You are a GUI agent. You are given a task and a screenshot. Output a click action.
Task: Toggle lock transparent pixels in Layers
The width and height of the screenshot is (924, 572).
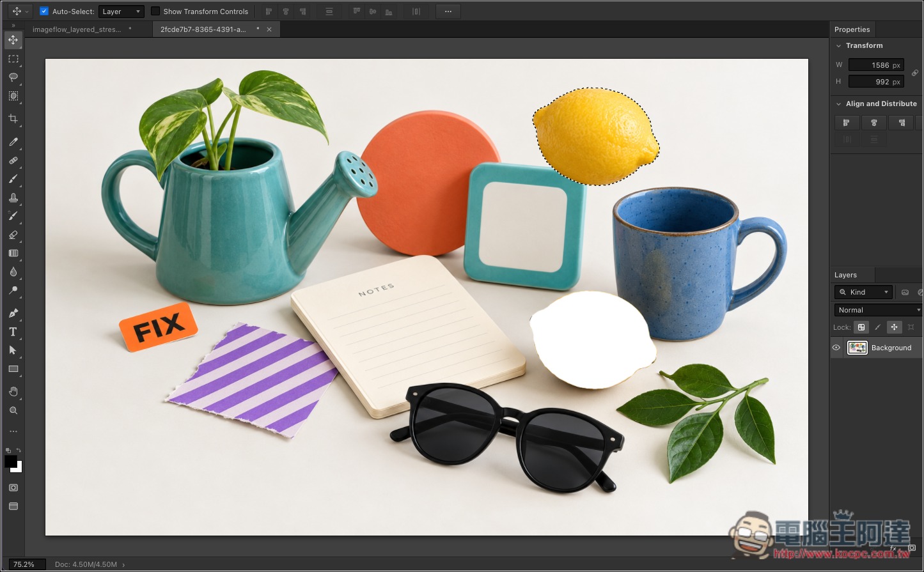coord(861,327)
